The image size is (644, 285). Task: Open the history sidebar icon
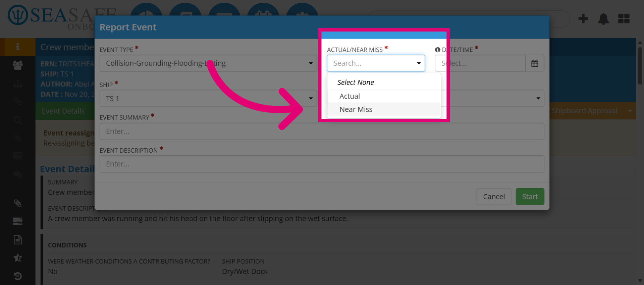tap(17, 276)
